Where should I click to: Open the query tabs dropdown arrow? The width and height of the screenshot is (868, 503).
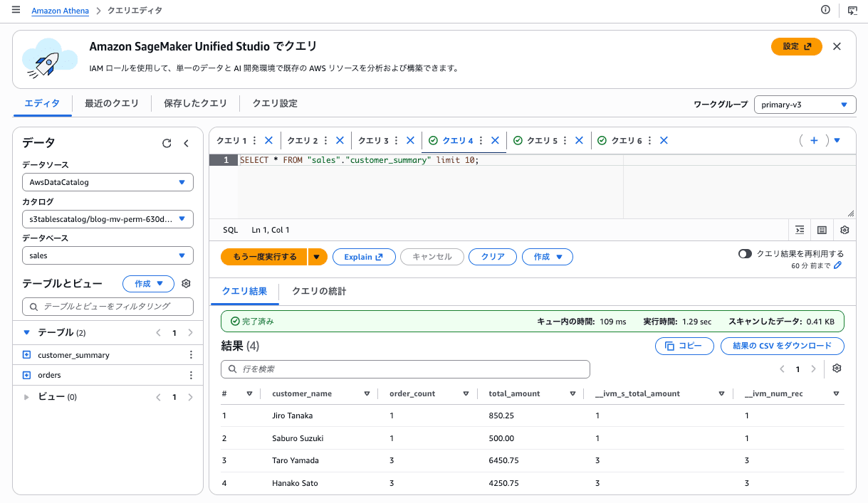[x=837, y=141]
